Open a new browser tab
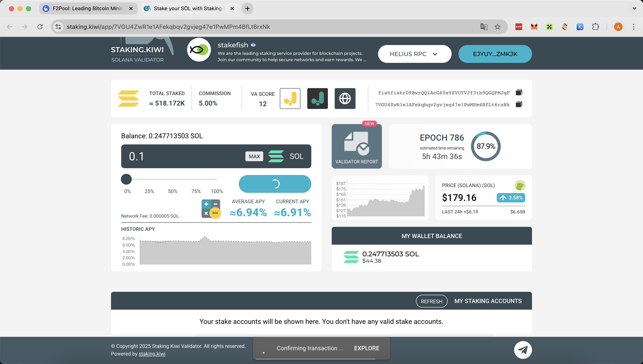 [x=247, y=8]
